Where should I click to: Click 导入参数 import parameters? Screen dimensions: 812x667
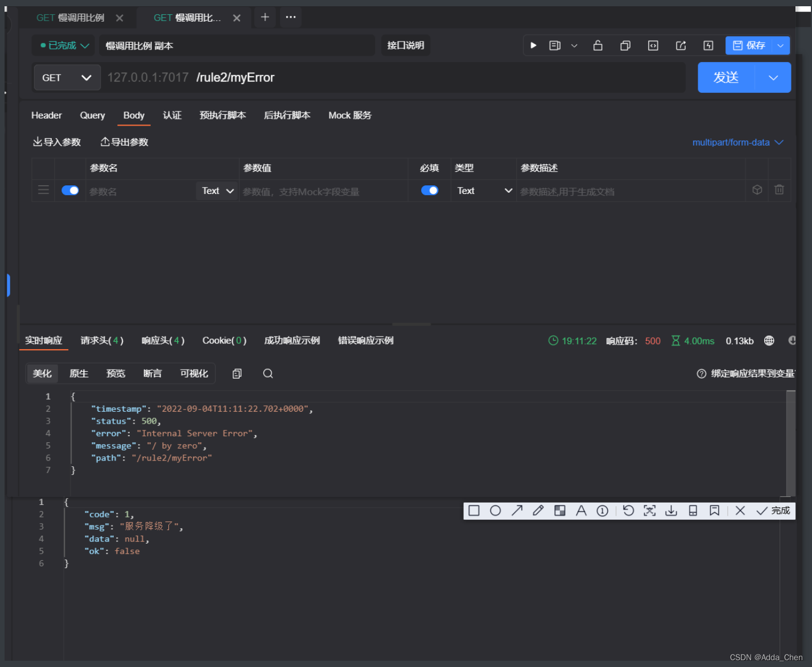point(57,142)
